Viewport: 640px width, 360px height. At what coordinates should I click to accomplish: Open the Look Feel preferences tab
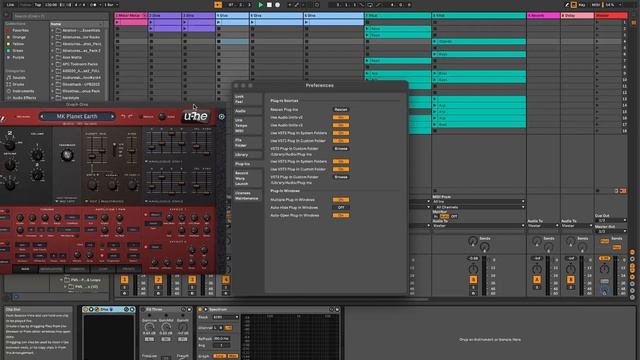247,99
